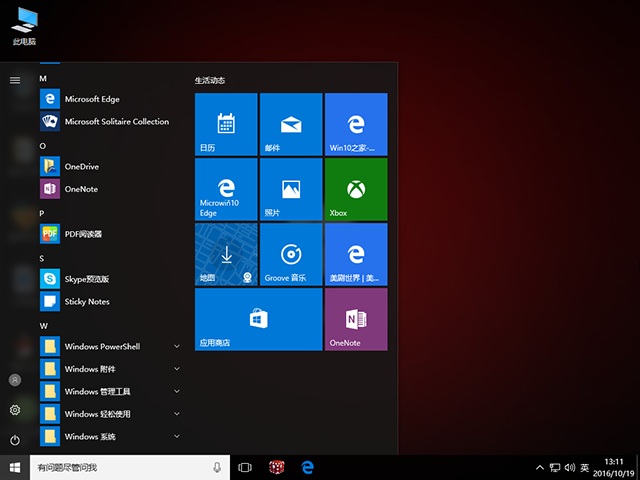Open the 地图 maps tile
640x480 pixels.
(226, 254)
